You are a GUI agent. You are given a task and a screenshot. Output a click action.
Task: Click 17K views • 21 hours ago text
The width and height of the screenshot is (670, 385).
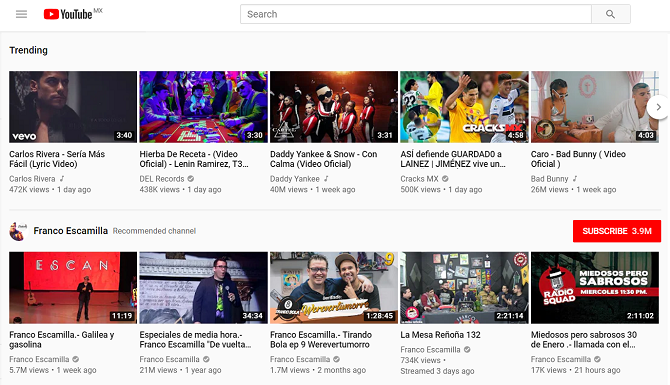click(x=576, y=370)
